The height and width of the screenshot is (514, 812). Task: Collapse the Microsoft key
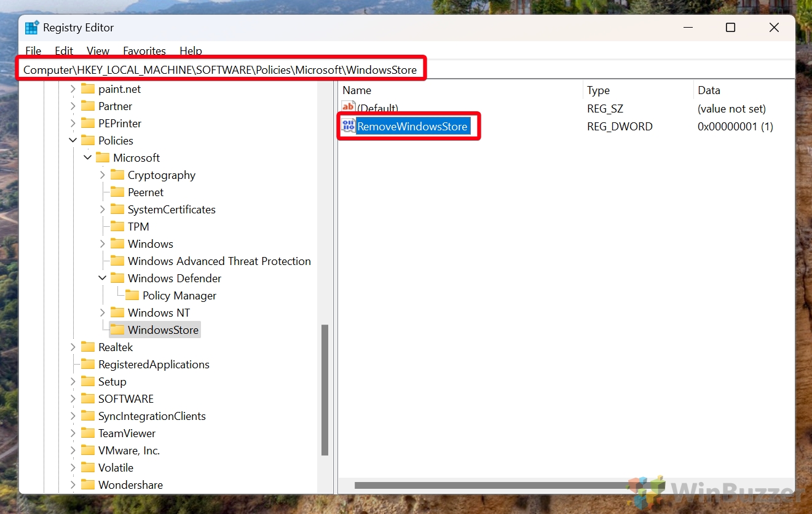pyautogui.click(x=88, y=158)
